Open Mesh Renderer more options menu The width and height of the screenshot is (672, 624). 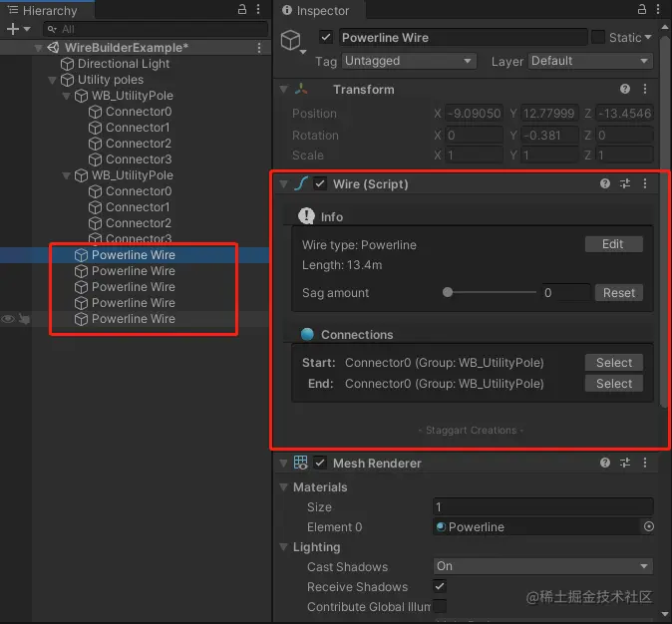[x=645, y=463]
